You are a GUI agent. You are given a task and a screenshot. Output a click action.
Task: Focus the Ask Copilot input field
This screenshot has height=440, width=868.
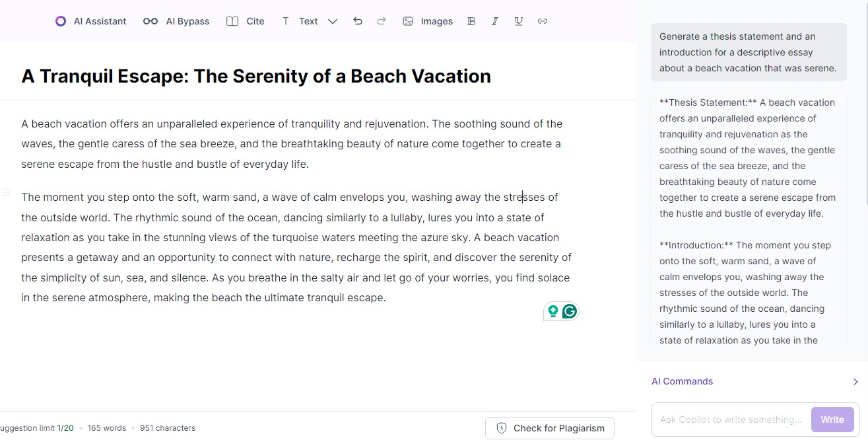point(731,420)
